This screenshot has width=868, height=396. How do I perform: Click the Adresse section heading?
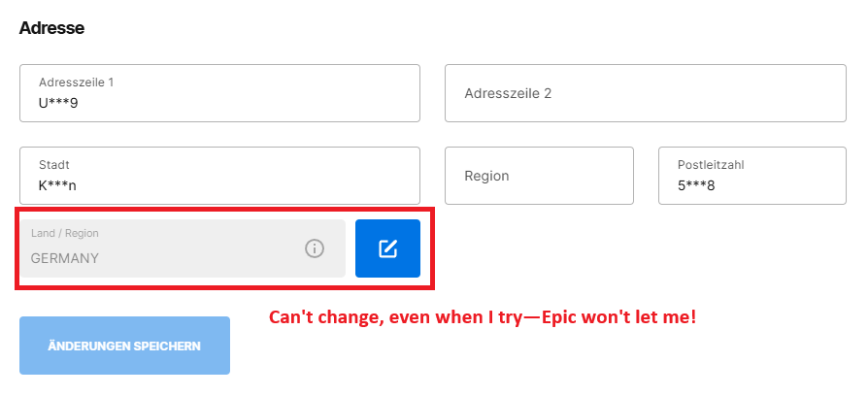[x=51, y=28]
